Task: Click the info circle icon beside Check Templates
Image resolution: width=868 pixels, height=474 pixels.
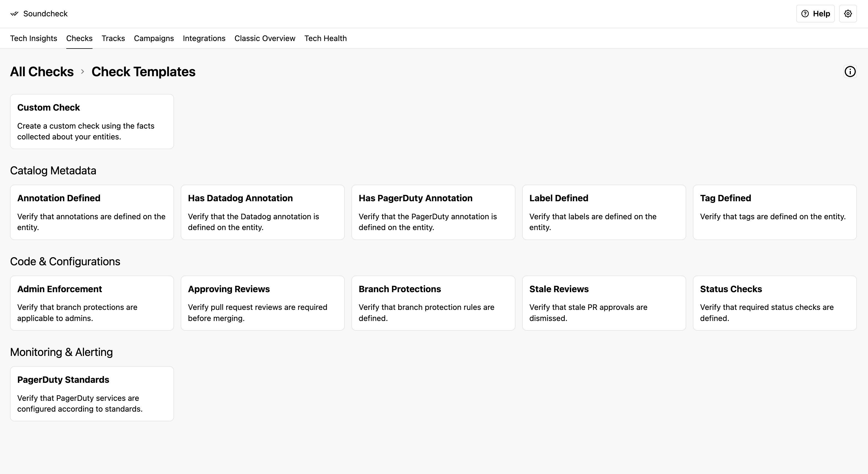Action: 850,72
